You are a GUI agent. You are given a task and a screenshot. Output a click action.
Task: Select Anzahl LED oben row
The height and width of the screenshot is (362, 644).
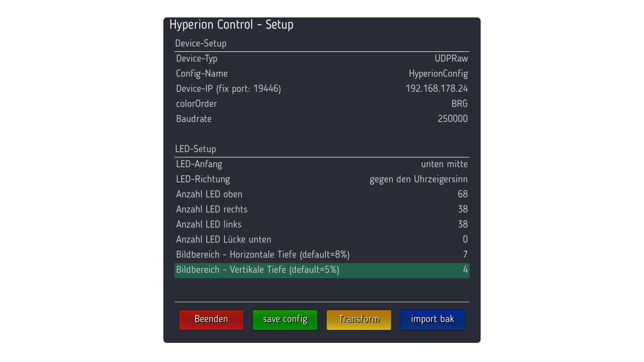point(321,194)
